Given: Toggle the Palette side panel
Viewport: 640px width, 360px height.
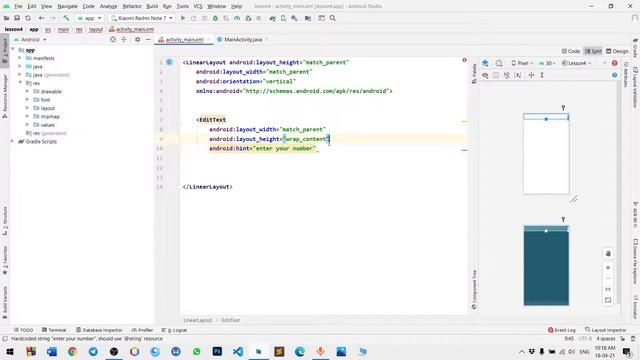Looking at the screenshot, I should (474, 73).
